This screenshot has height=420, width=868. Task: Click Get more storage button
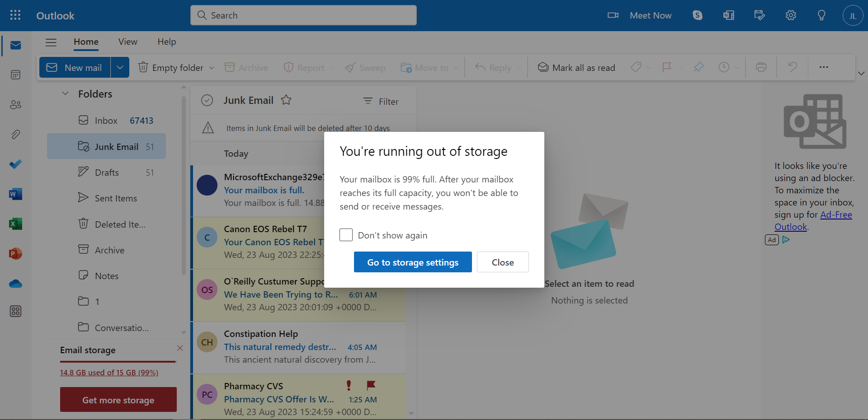(x=118, y=400)
